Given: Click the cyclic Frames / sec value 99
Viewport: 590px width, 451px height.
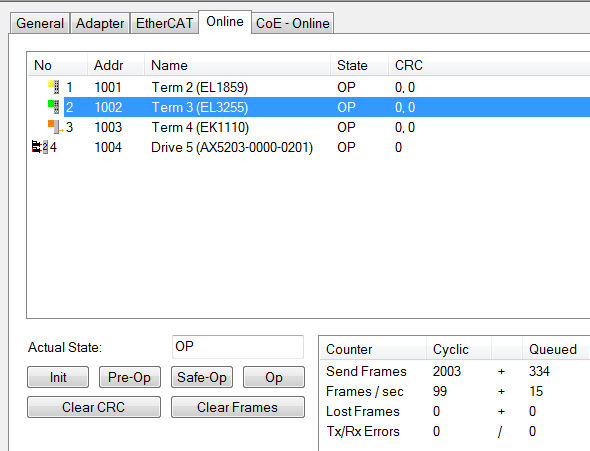Looking at the screenshot, I should click(x=440, y=391).
